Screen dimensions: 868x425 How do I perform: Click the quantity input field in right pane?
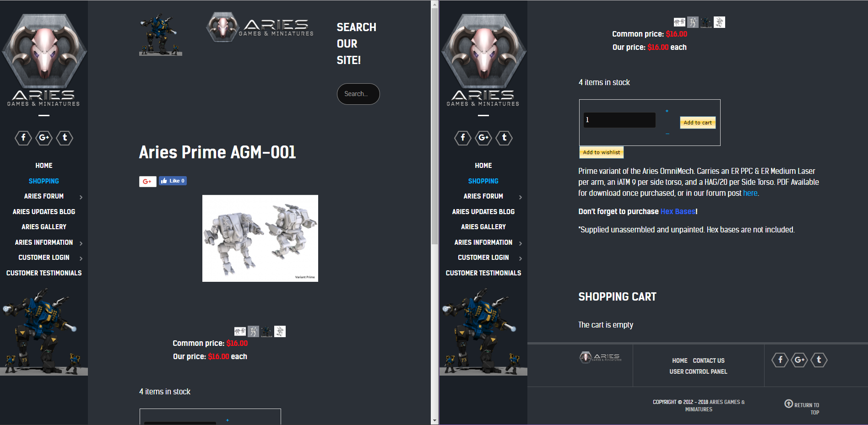(x=619, y=120)
